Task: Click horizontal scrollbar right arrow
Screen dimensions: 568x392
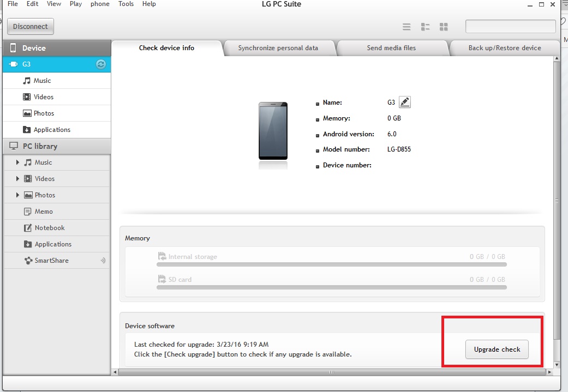Action: click(549, 372)
